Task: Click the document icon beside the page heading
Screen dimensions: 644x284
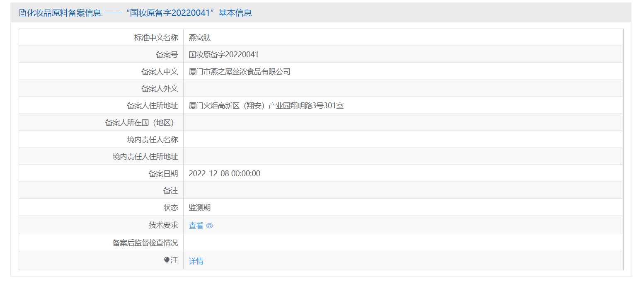Action: click(x=22, y=13)
